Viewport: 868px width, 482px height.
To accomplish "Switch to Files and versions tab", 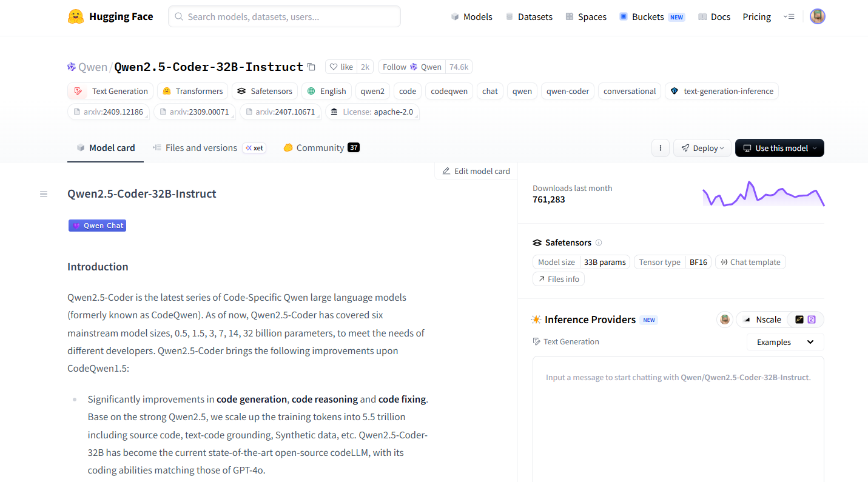I will pos(201,148).
